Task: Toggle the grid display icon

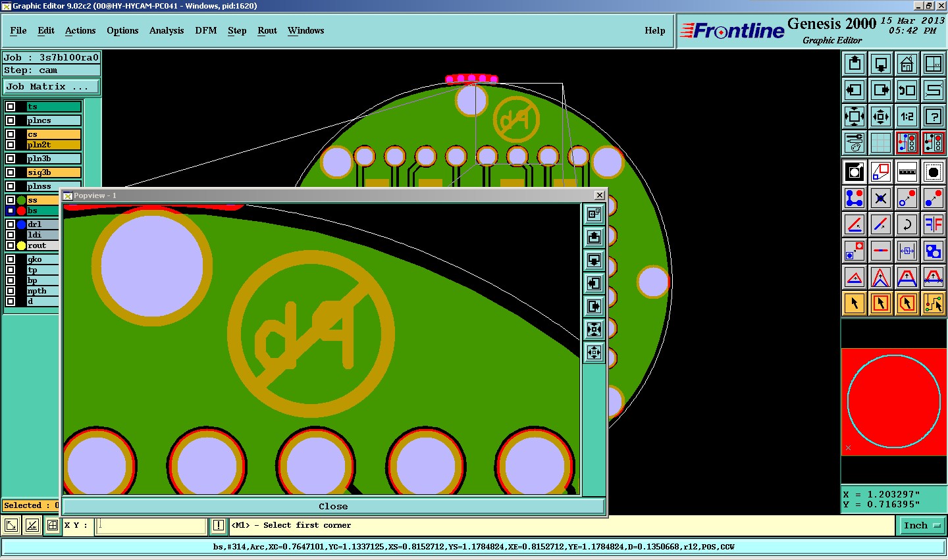Action: click(x=881, y=143)
